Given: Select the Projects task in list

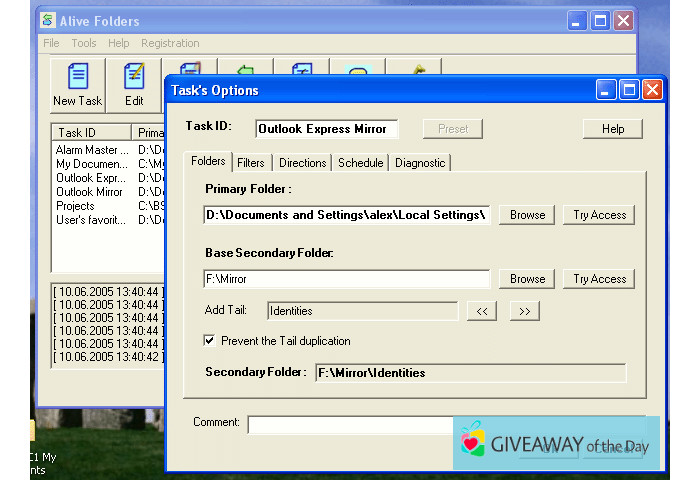Looking at the screenshot, I should click(76, 206).
